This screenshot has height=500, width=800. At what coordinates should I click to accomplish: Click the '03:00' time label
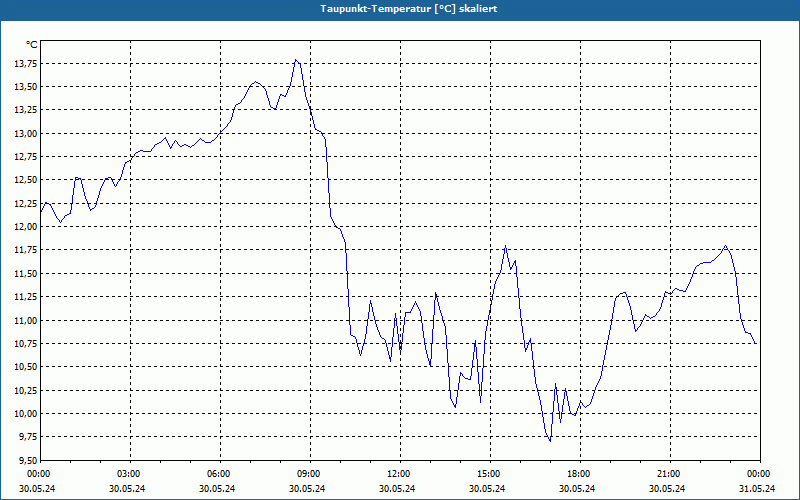point(130,474)
